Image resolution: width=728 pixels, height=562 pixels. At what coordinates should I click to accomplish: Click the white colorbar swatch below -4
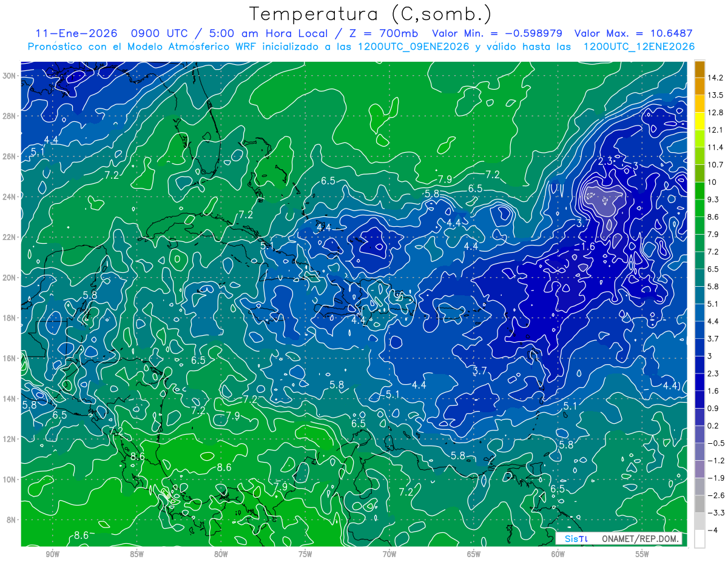pos(699,539)
